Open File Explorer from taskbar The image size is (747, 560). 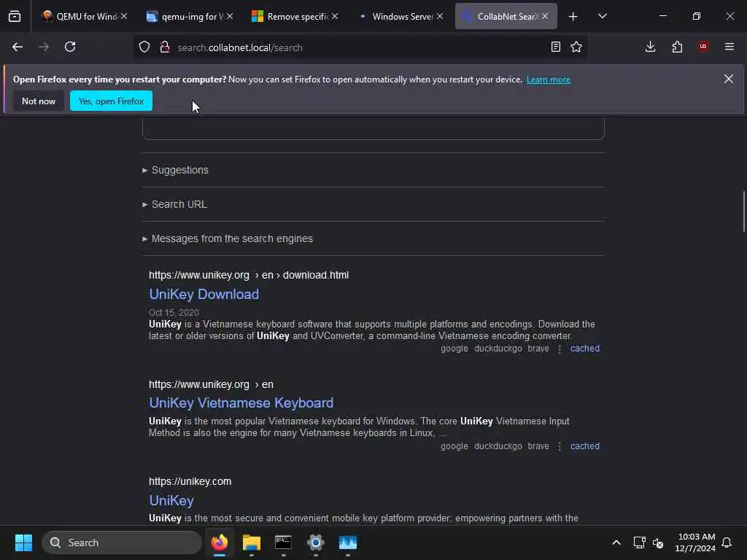coord(252,542)
